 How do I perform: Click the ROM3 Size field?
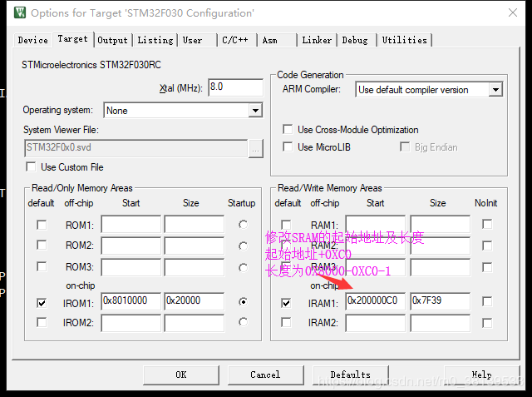(x=195, y=267)
